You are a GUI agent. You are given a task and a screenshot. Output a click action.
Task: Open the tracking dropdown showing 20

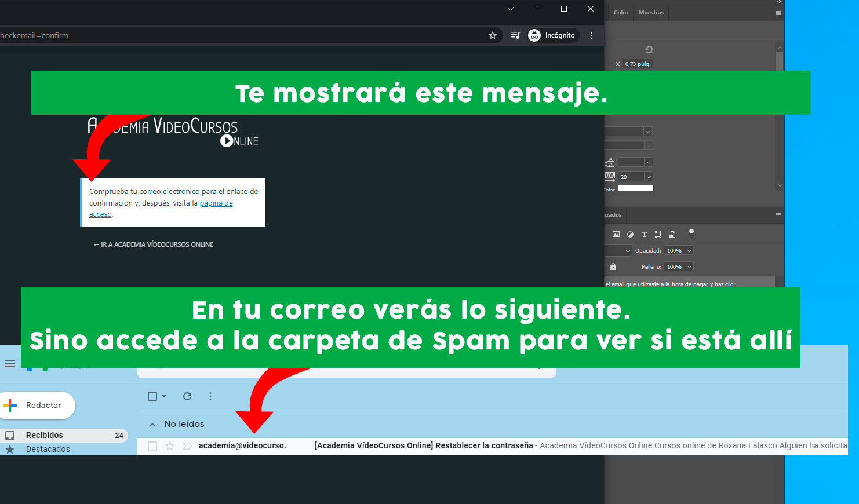649,177
